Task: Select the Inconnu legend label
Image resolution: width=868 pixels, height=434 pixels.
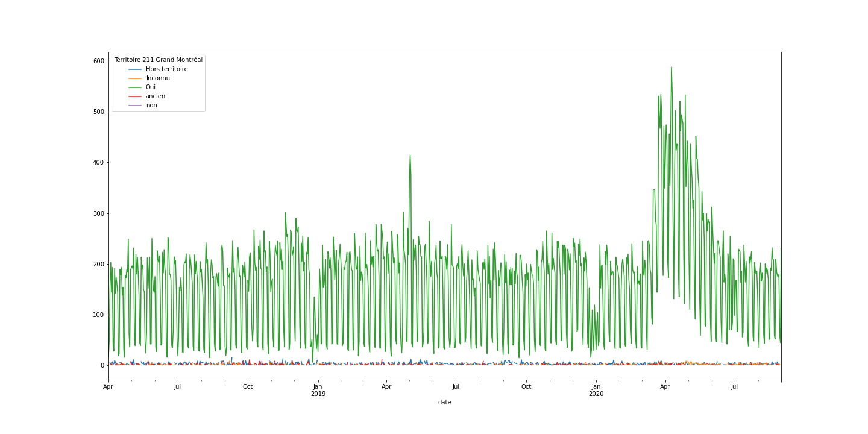Action: (x=158, y=78)
